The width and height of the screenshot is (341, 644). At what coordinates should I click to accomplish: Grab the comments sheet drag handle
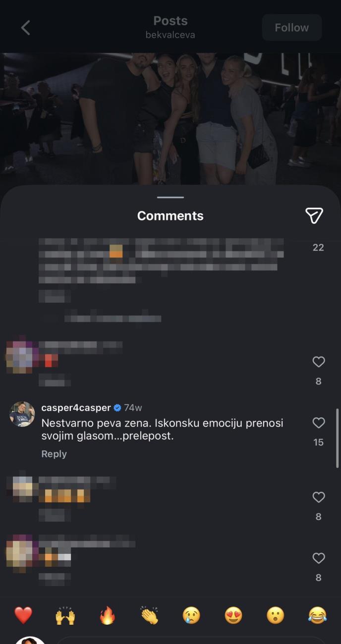click(170, 197)
